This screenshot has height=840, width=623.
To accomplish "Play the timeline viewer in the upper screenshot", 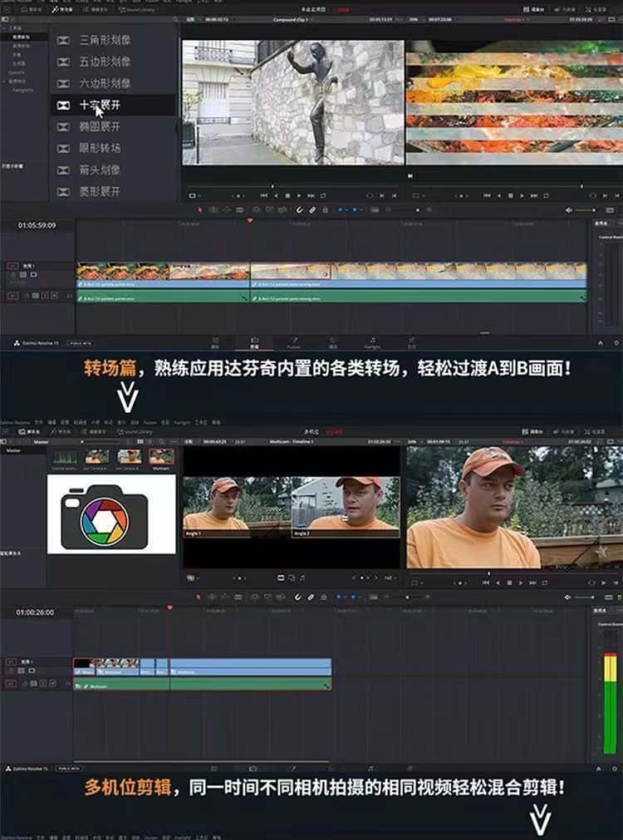I will coord(522,196).
